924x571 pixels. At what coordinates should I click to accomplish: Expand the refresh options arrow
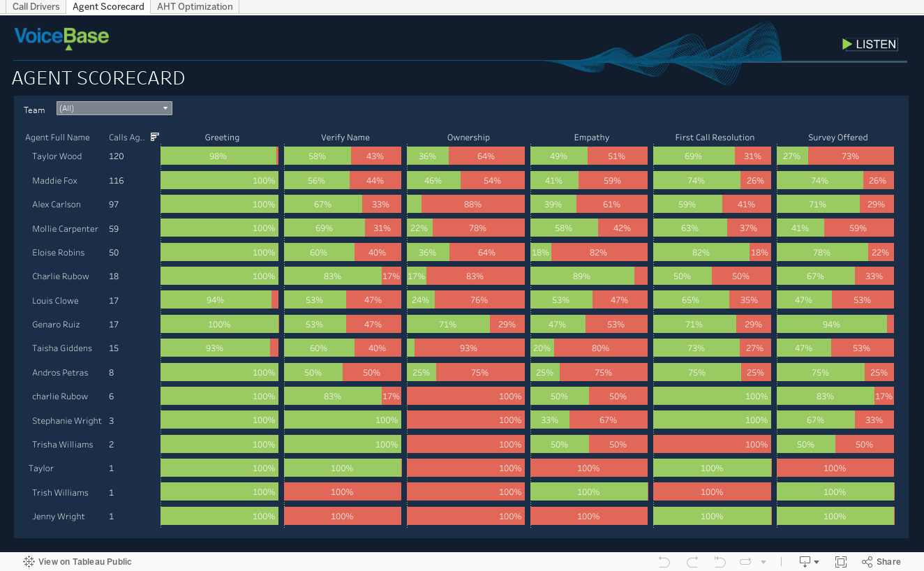(x=763, y=562)
